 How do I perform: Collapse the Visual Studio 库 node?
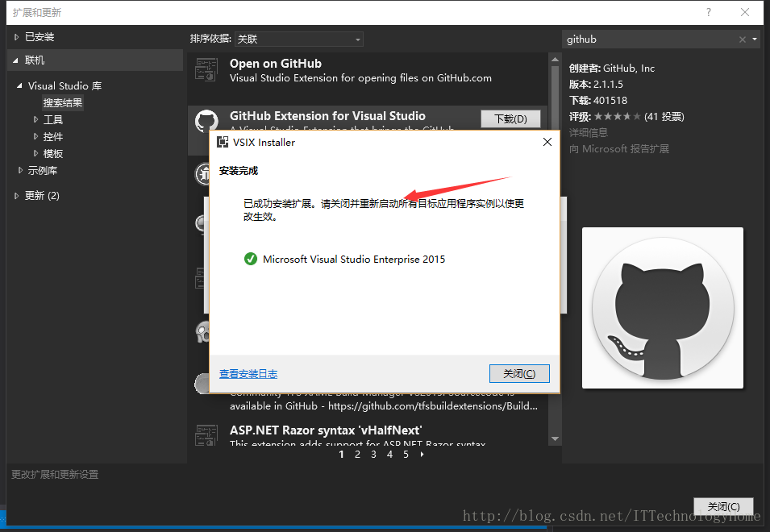point(19,85)
